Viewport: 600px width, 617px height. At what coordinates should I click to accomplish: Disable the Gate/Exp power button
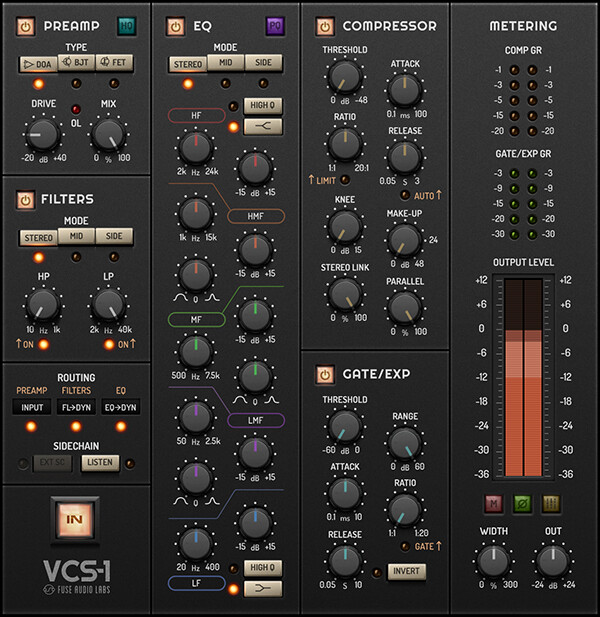tap(324, 375)
